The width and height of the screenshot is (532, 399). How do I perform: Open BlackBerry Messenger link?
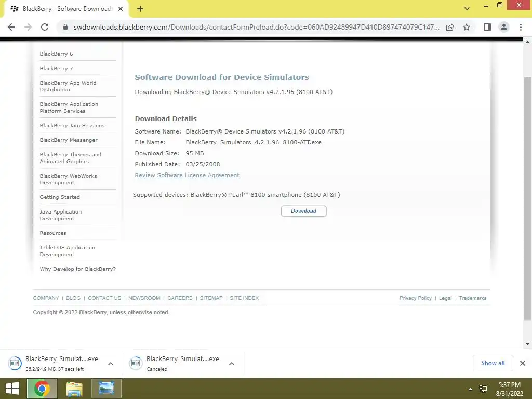click(69, 140)
